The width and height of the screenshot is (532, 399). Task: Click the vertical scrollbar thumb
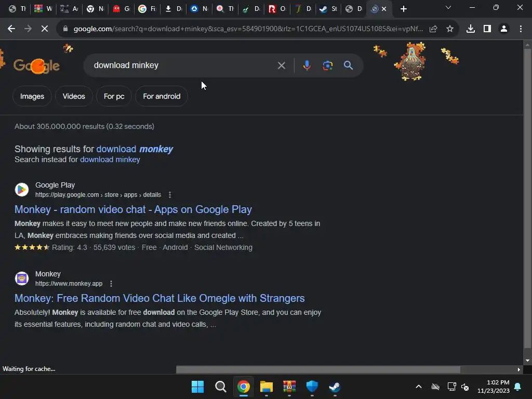[527, 198]
